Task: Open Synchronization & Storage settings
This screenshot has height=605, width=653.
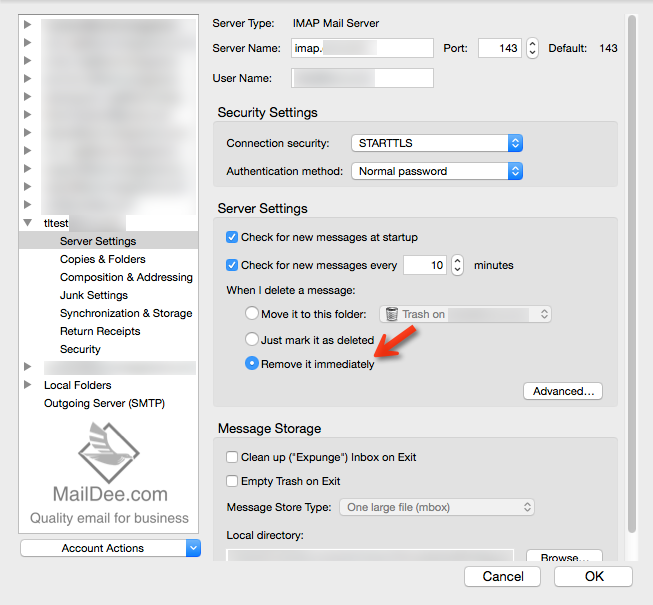Action: tap(126, 313)
